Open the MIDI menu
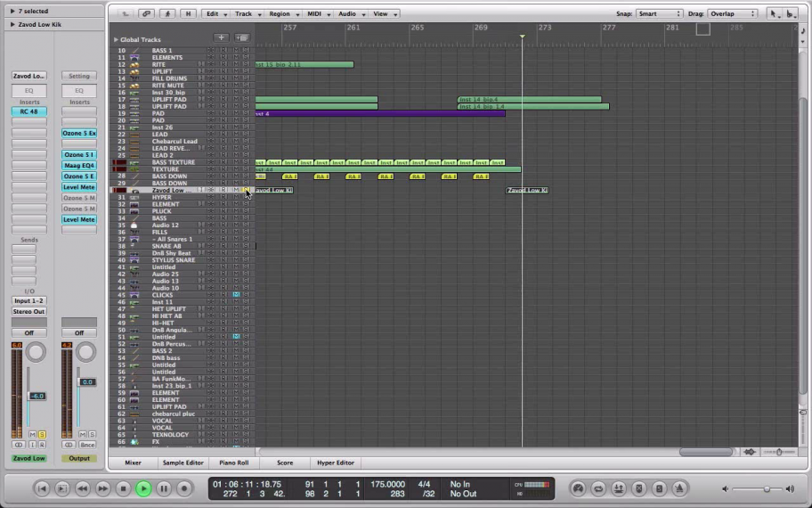Viewport: 812px width, 508px height. coord(318,14)
